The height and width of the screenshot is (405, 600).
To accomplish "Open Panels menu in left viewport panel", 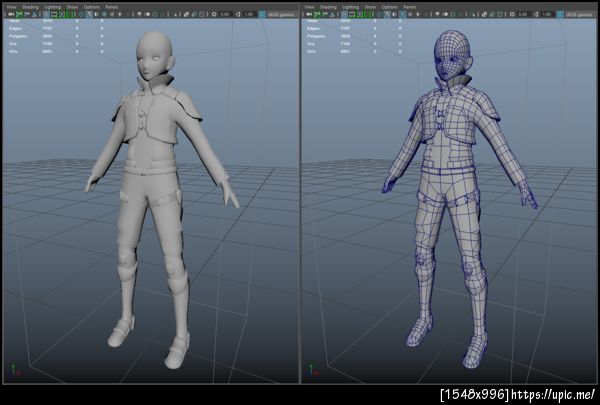I will 112,7.
